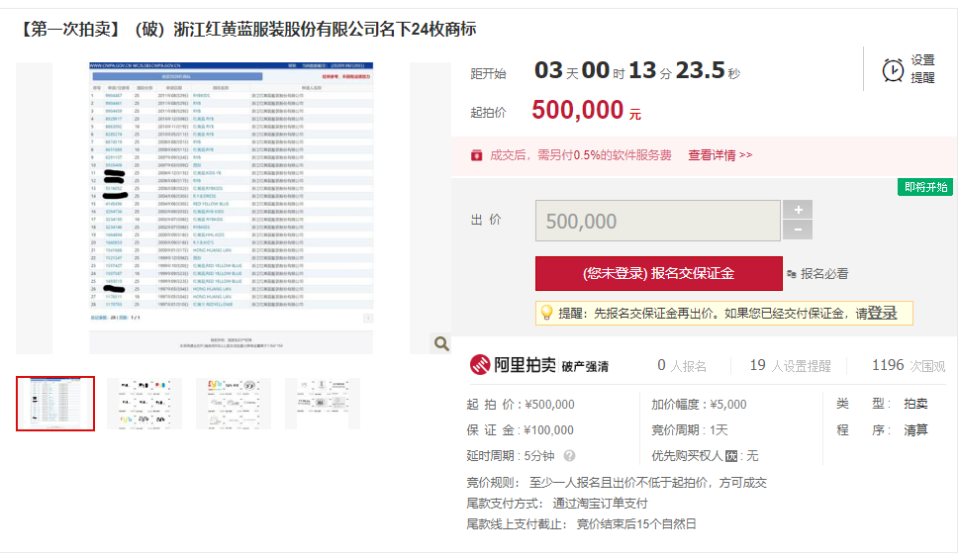958x560 pixels.
Task: Select the 0.5% software service fee notice text
Action: (580, 155)
